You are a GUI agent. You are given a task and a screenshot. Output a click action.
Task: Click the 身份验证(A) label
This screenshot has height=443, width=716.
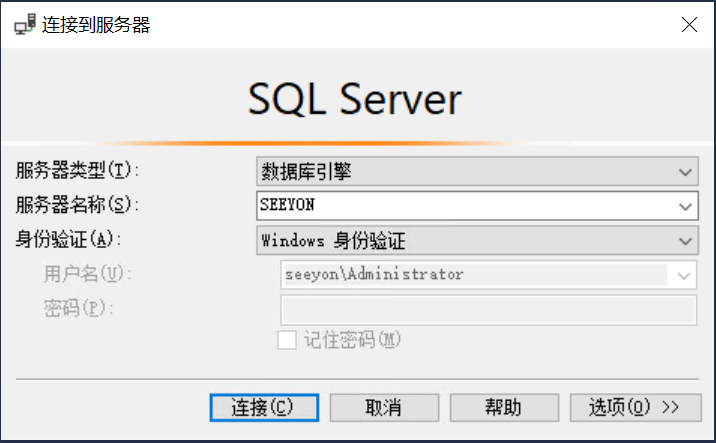coord(67,239)
